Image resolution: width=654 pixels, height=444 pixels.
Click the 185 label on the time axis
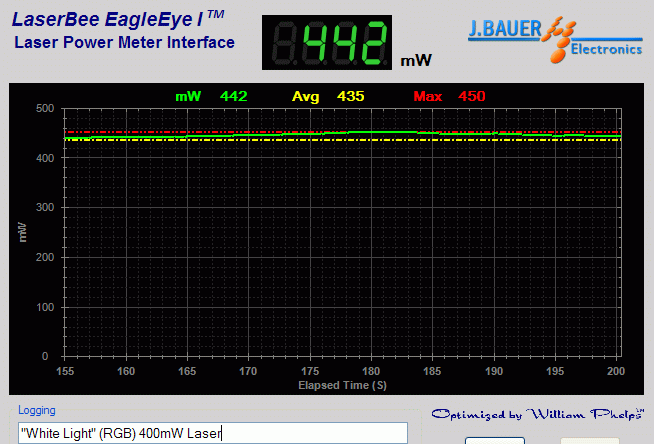(432, 371)
